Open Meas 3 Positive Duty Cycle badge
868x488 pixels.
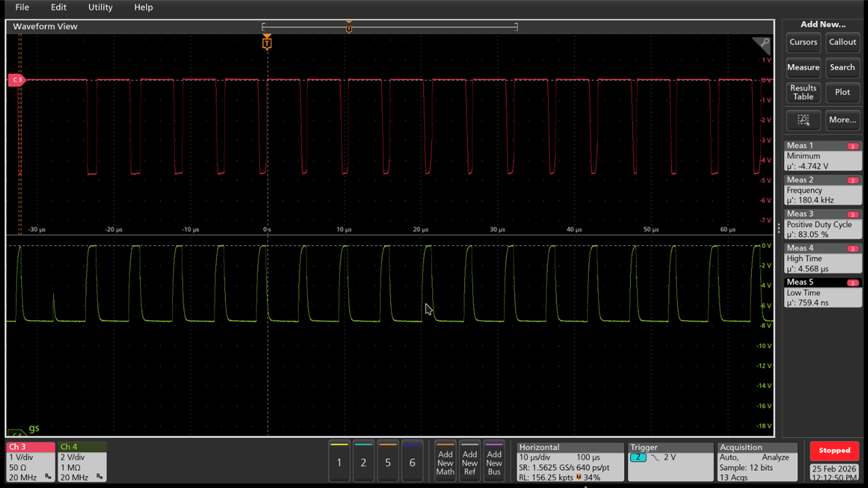click(x=822, y=224)
